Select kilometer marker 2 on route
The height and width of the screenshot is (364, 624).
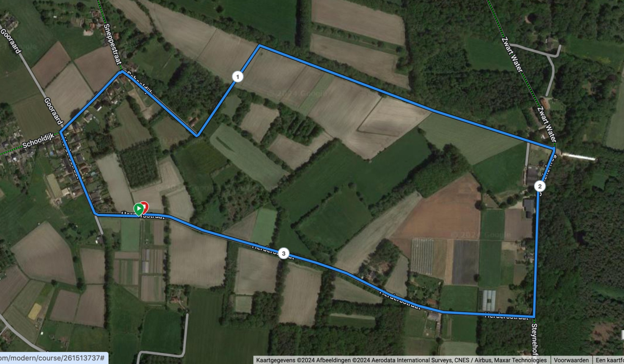tap(540, 186)
